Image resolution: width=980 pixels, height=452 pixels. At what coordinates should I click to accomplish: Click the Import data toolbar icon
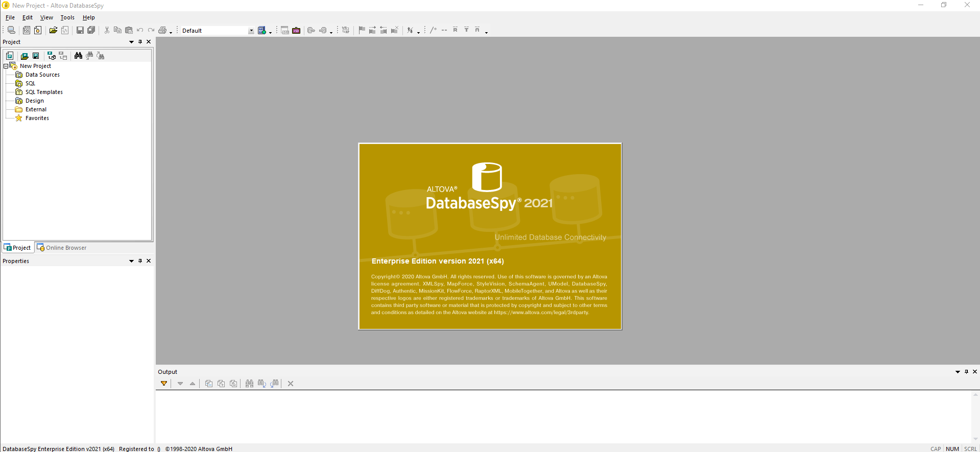[x=323, y=30]
